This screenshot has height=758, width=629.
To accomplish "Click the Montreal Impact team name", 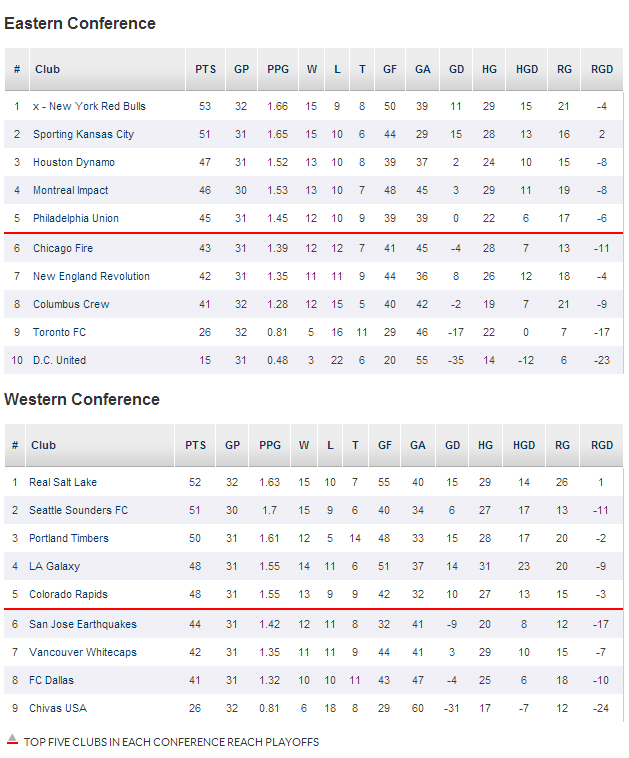I will click(71, 190).
